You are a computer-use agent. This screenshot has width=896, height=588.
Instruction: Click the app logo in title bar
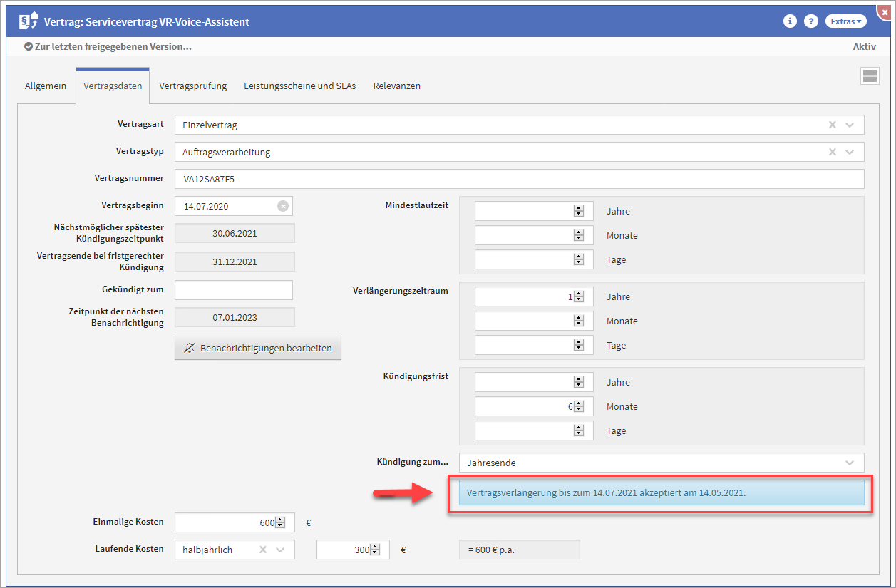(28, 21)
